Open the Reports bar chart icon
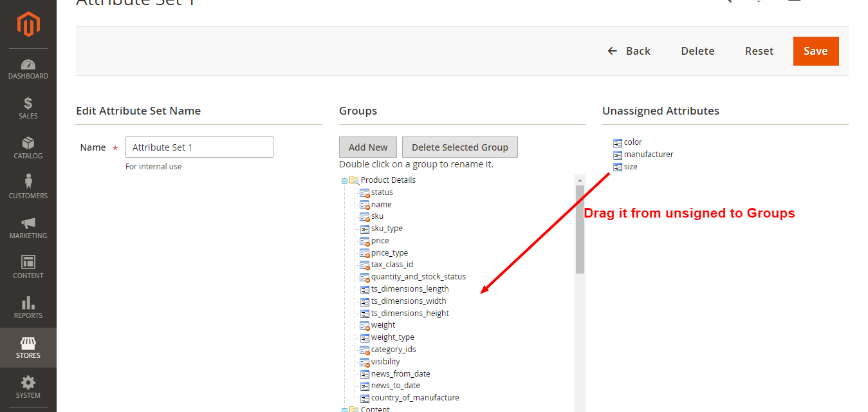This screenshot has width=868, height=412. [28, 303]
